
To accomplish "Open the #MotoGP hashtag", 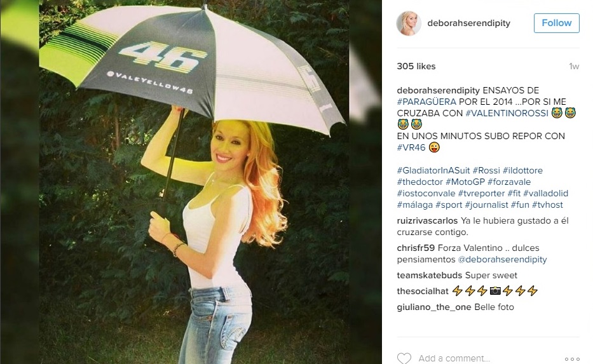I will click(x=465, y=182).
